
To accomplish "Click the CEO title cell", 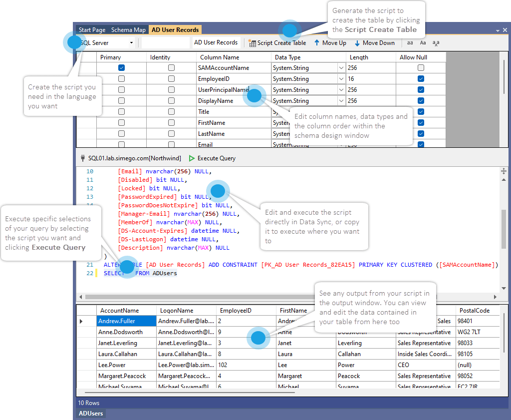I will [x=426, y=365].
